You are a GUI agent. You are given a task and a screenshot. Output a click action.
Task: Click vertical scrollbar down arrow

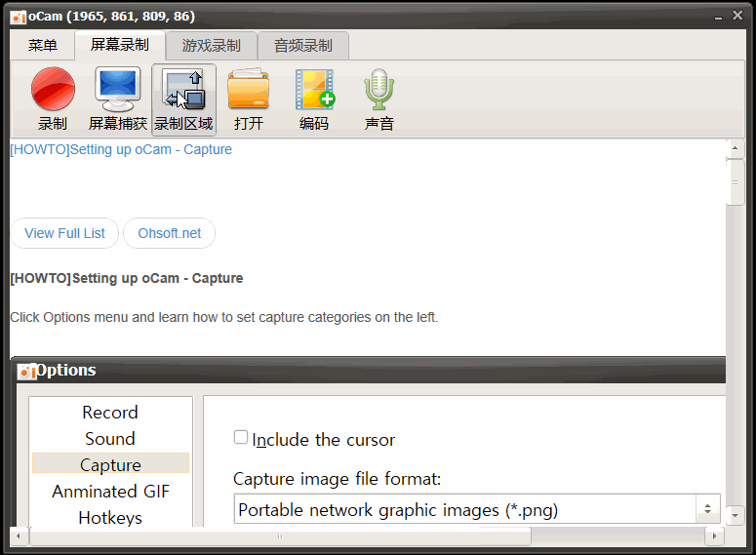coord(735,515)
